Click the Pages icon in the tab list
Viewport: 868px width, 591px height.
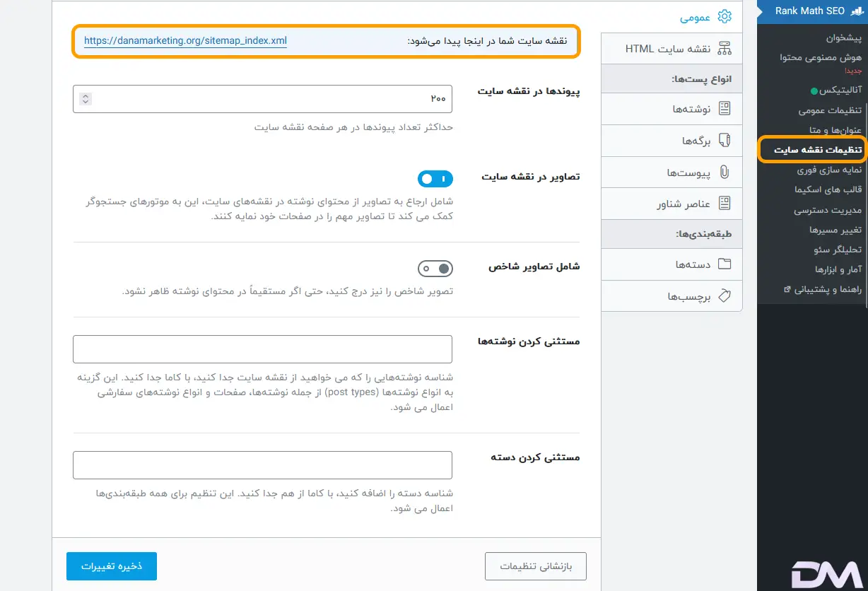[x=724, y=140]
